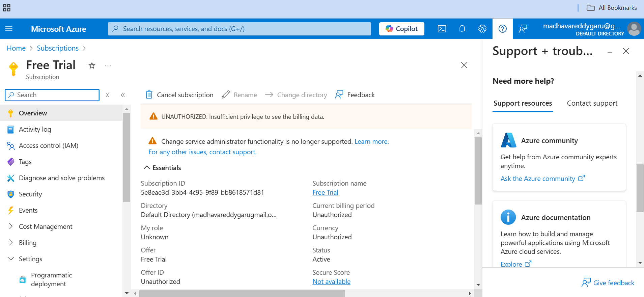This screenshot has width=644, height=297.
Task: Switch to Contact support tab
Action: (x=592, y=103)
